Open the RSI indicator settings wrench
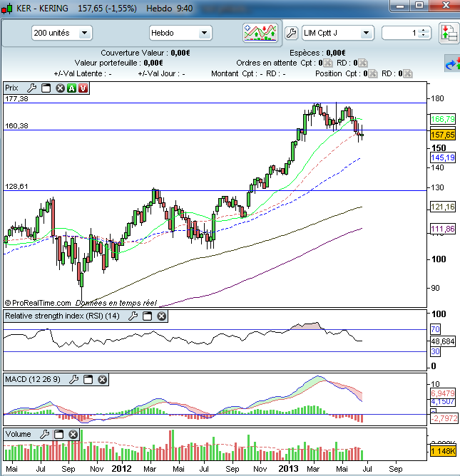The height and width of the screenshot is (476, 460). [x=133, y=316]
